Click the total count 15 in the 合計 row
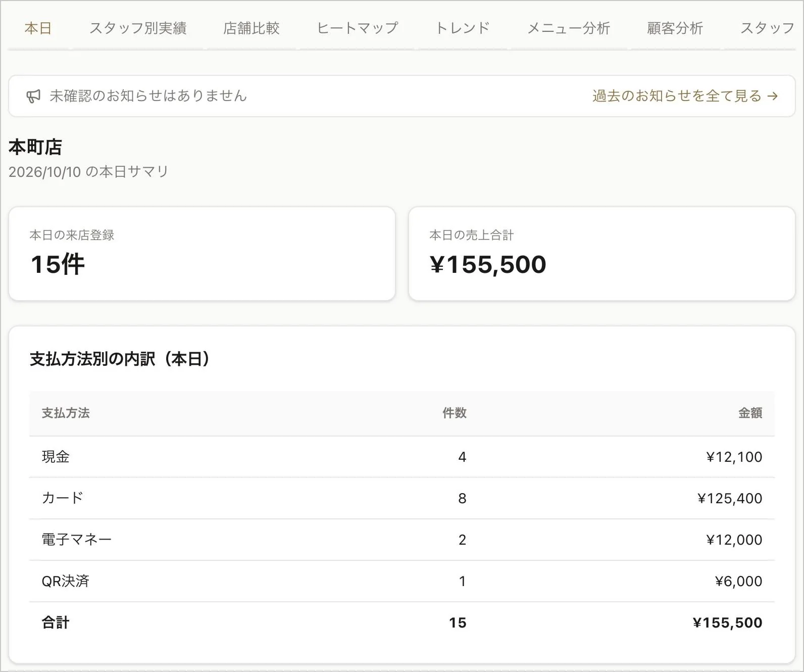804x672 pixels. click(458, 622)
